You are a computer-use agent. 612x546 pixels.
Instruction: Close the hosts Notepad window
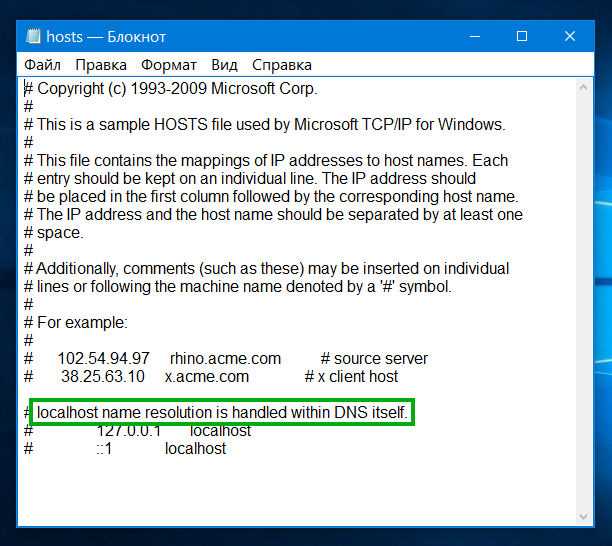click(x=570, y=36)
